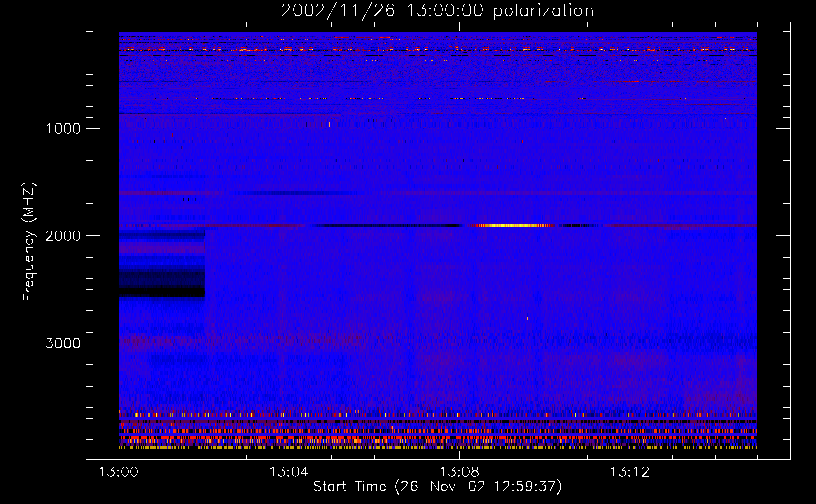
Task: Click the 'Start Time (26-Nov-02 12:59:37)' label
Action: click(x=437, y=487)
